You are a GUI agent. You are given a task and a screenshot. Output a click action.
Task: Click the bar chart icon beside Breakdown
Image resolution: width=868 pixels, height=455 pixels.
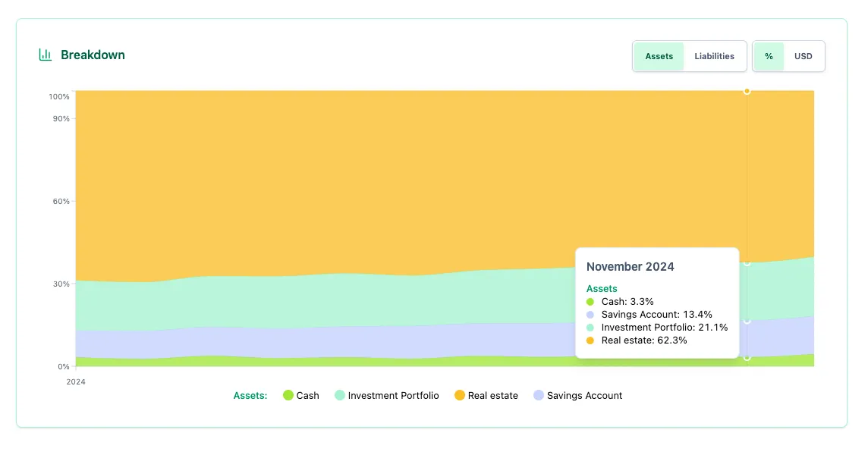pos(46,55)
